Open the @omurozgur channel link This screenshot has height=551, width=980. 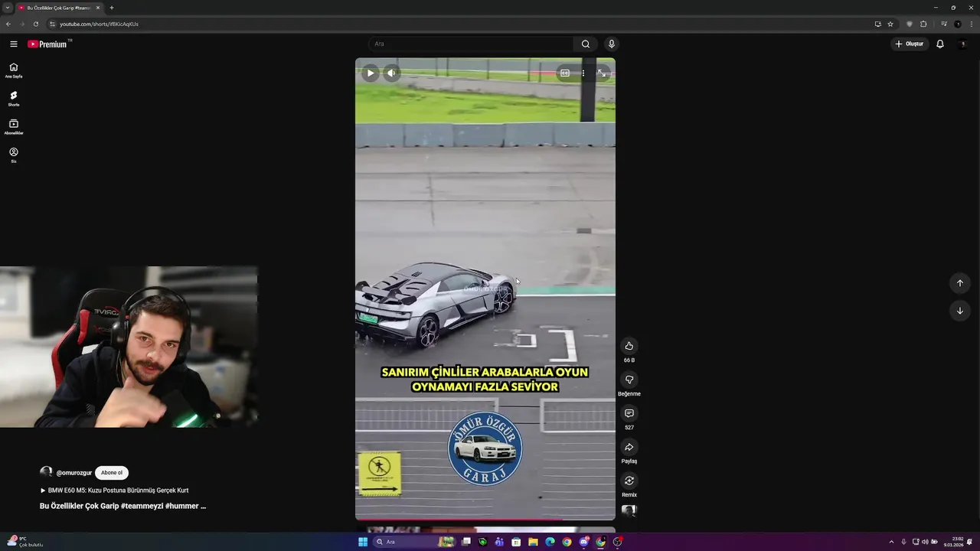pos(74,473)
